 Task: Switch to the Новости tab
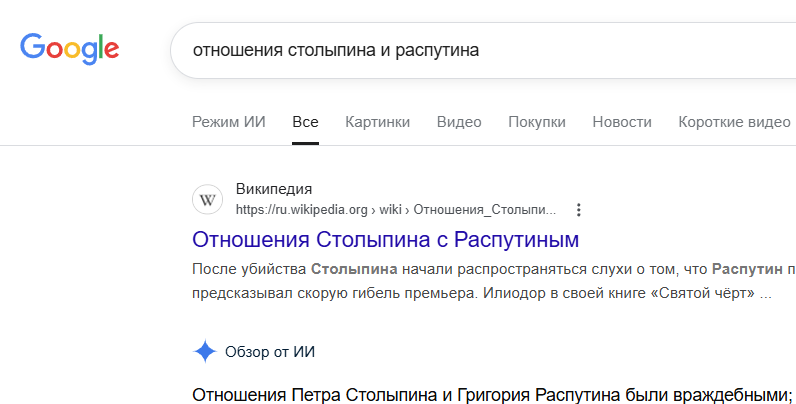622,122
